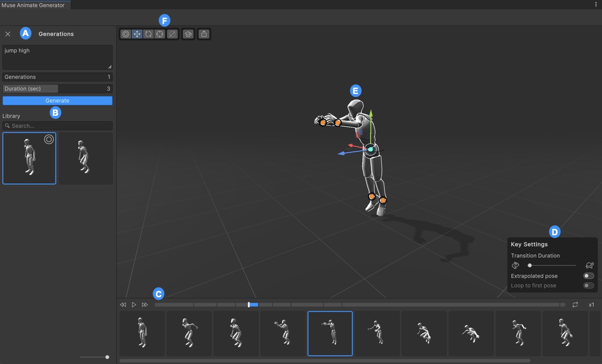Click the fast-forward button on the timeline
The height and width of the screenshot is (364, 602).
[x=145, y=305]
